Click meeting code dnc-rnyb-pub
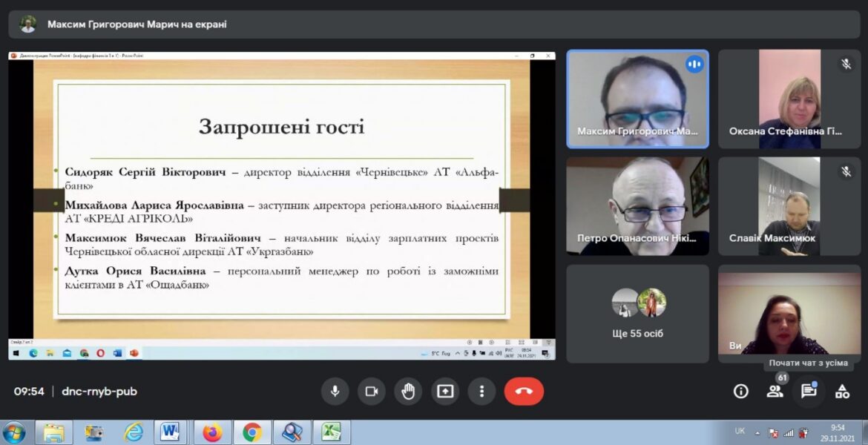The image size is (868, 445). click(x=99, y=392)
